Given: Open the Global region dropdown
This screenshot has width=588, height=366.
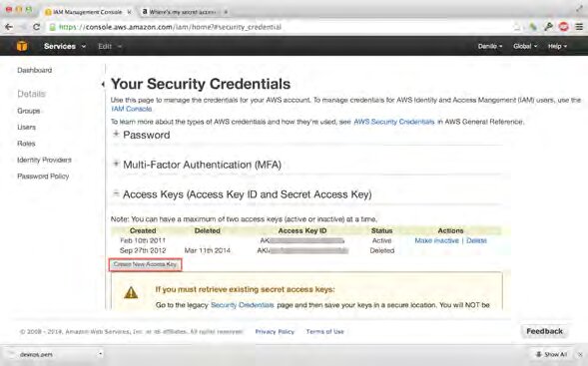Looking at the screenshot, I should tap(525, 46).
